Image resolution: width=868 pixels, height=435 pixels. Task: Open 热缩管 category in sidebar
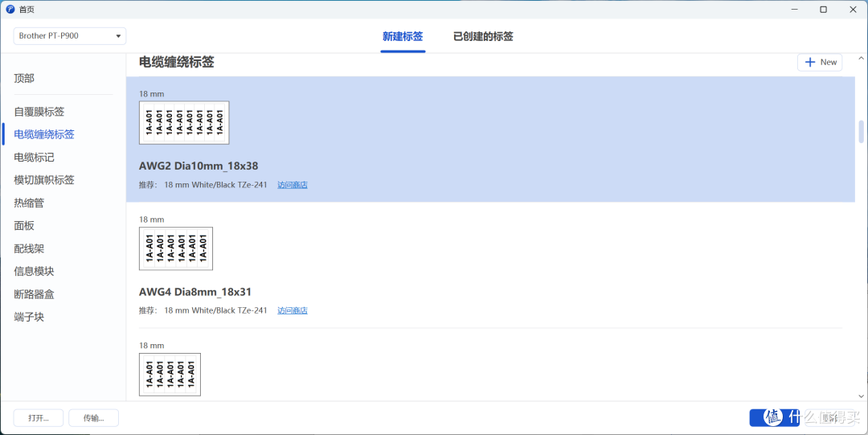coord(29,203)
